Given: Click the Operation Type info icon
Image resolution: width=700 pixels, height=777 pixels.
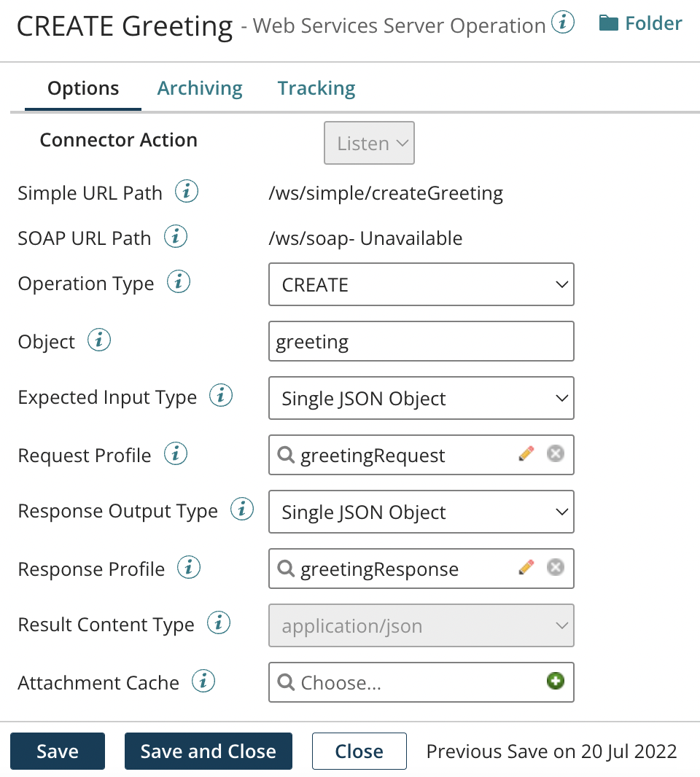Looking at the screenshot, I should tap(178, 281).
